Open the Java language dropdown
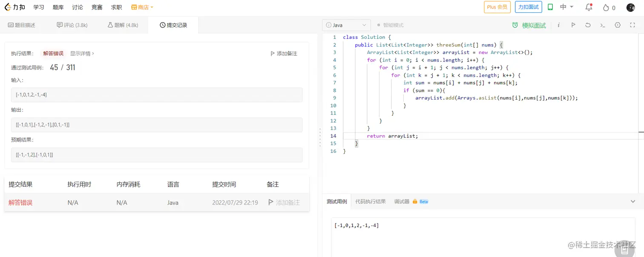 coord(346,25)
